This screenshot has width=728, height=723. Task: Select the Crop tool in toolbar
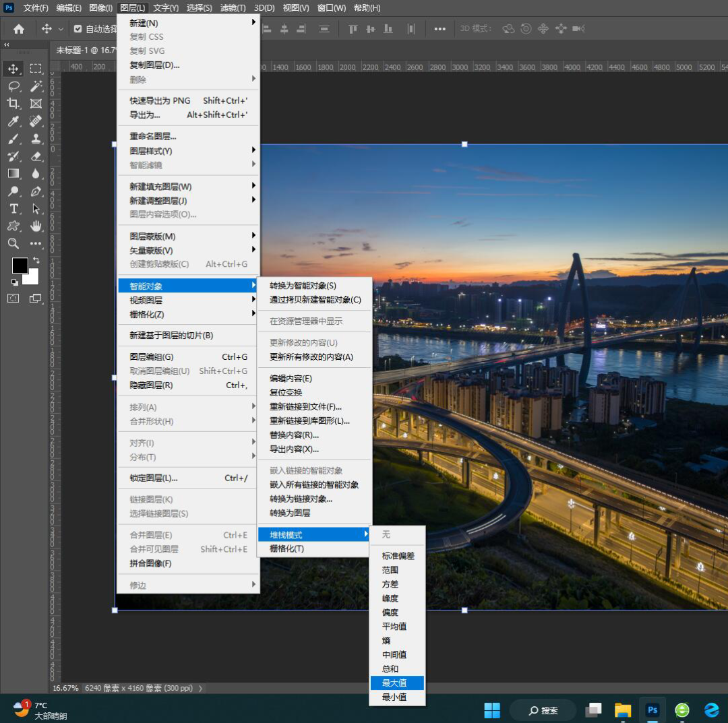pyautogui.click(x=13, y=104)
